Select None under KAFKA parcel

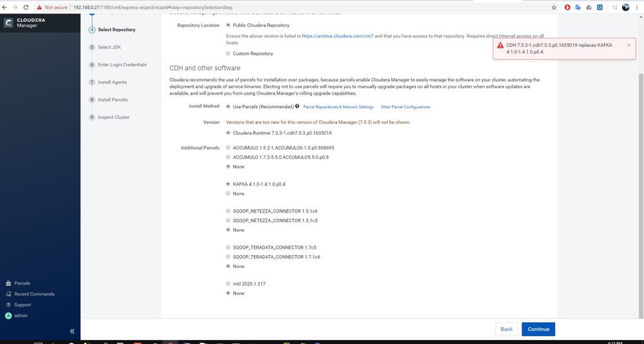(x=228, y=193)
